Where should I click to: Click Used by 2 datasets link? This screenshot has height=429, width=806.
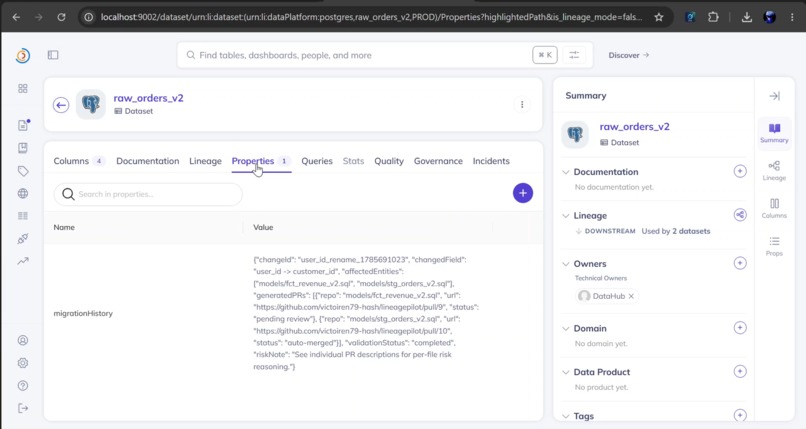675,231
